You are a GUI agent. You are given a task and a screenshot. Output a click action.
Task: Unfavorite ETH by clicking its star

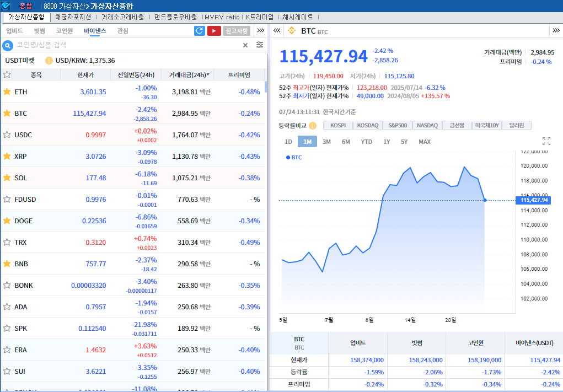7,92
